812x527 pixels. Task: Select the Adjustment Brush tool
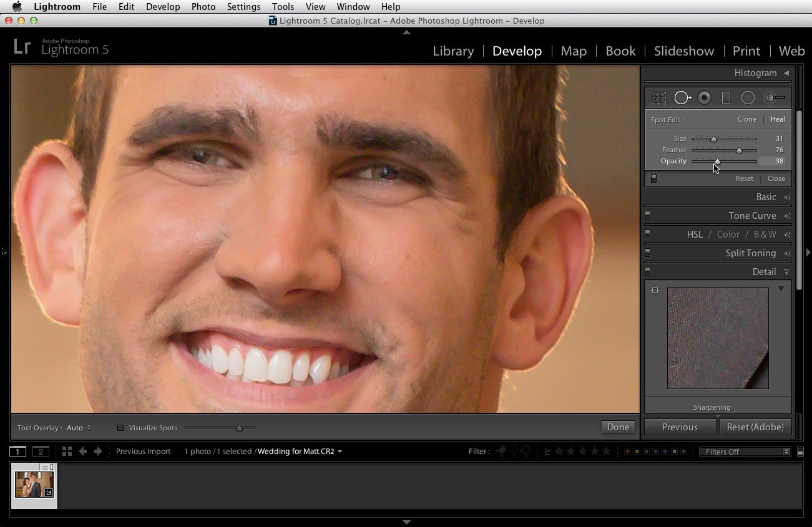775,98
